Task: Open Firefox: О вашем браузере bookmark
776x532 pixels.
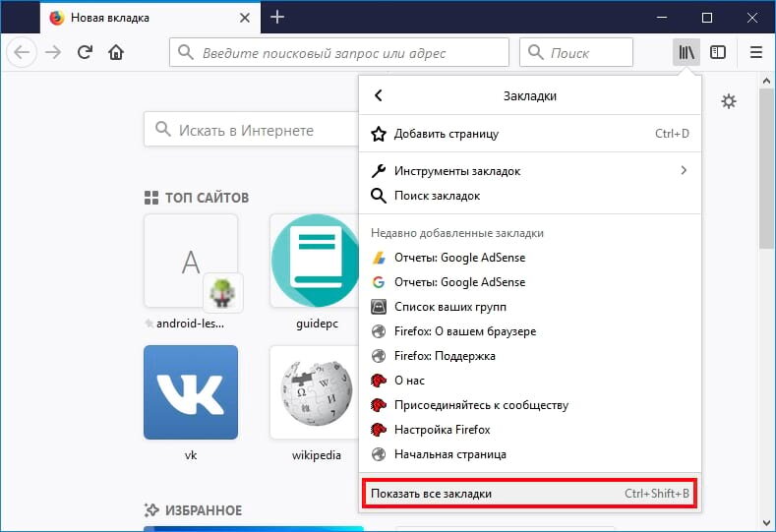Action: (529, 331)
